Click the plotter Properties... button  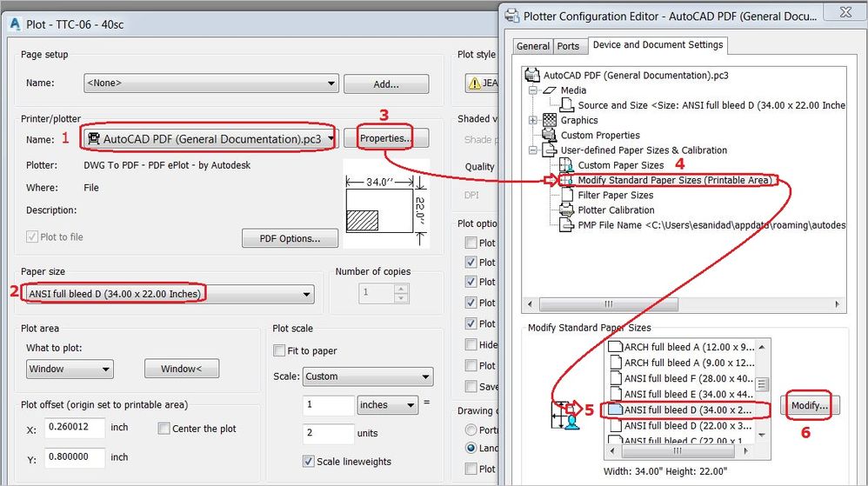click(386, 138)
